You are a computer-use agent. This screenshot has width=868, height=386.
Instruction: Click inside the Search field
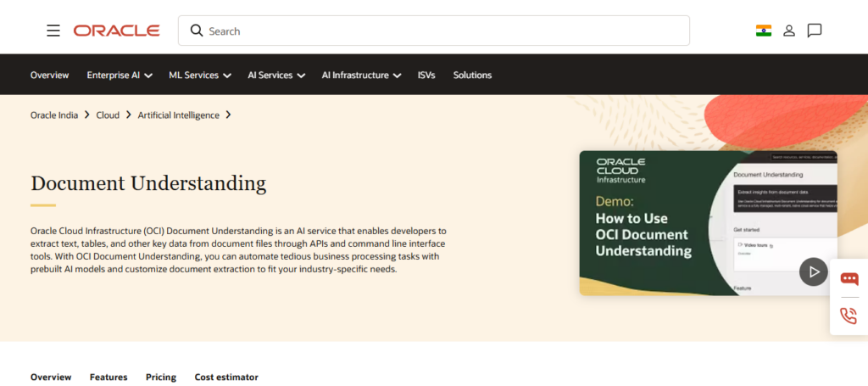pyautogui.click(x=433, y=31)
